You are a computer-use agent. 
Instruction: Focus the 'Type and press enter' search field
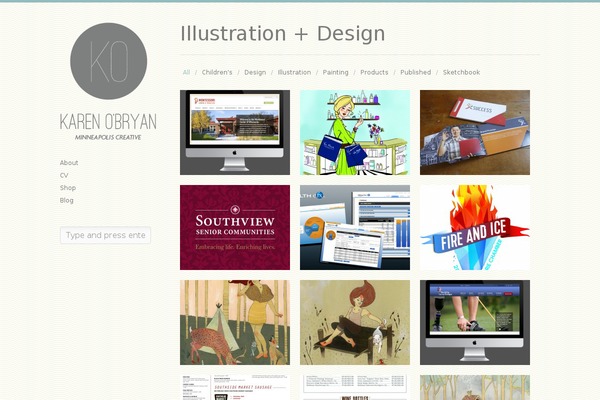(105, 235)
